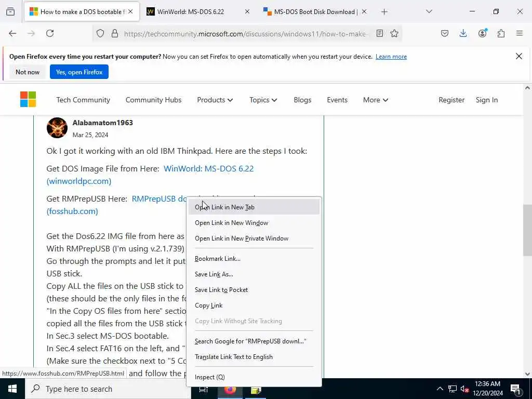Switch to MS-DOS Boot Disk Download tab
The width and height of the screenshot is (532, 399).
pyautogui.click(x=314, y=11)
